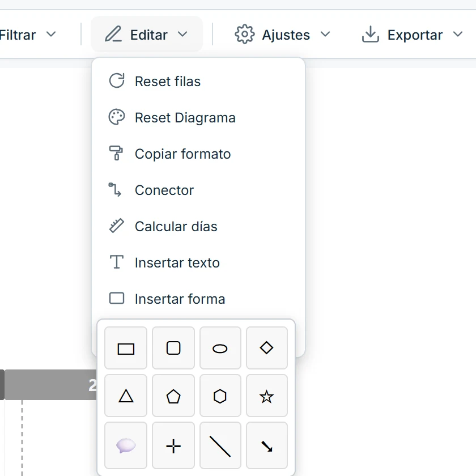Click the Exportar download icon
The height and width of the screenshot is (476, 476).
tap(371, 34)
